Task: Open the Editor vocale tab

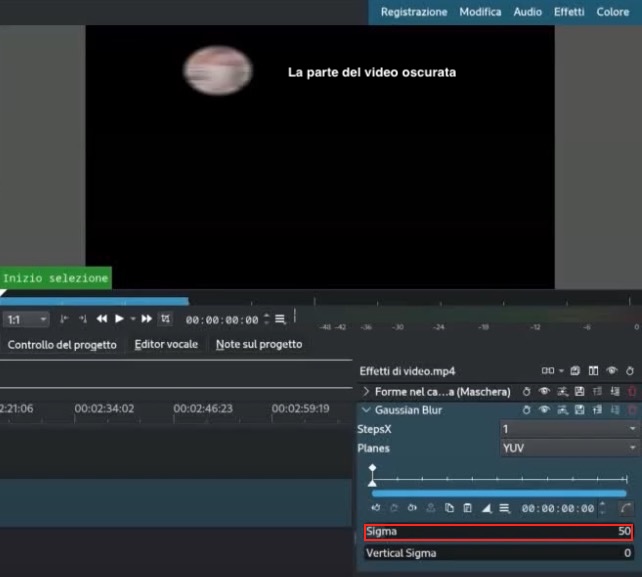Action: point(166,344)
